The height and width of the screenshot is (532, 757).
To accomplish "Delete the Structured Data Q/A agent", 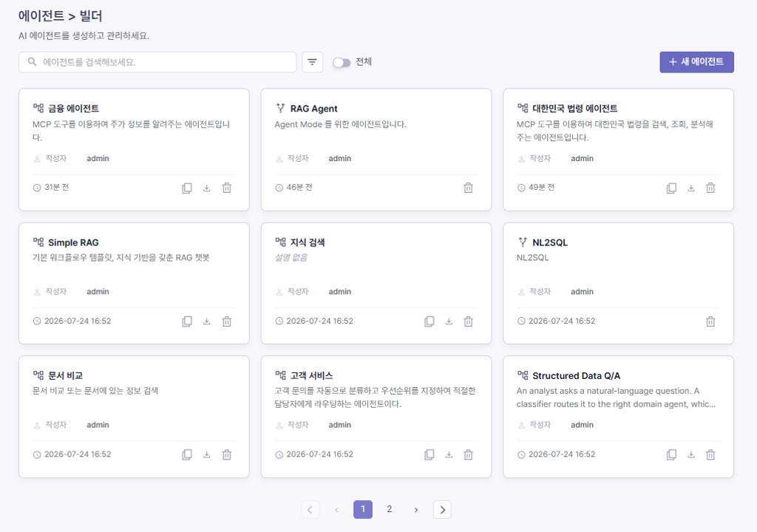I will point(710,454).
